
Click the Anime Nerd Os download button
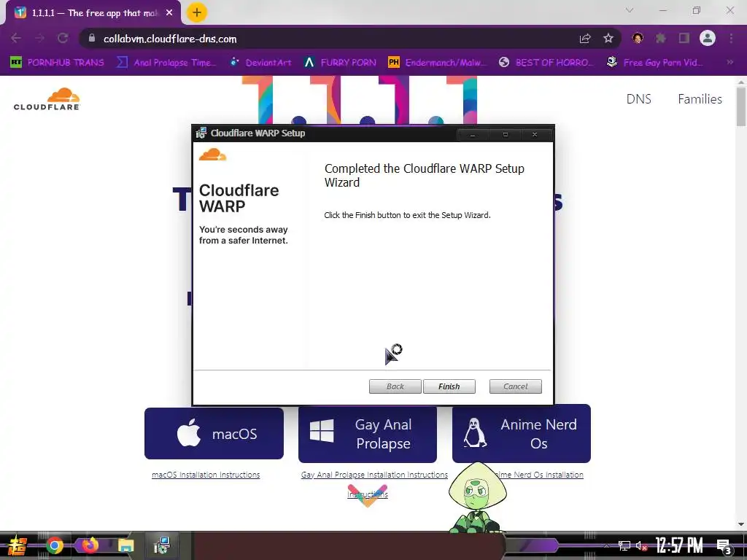(x=521, y=434)
